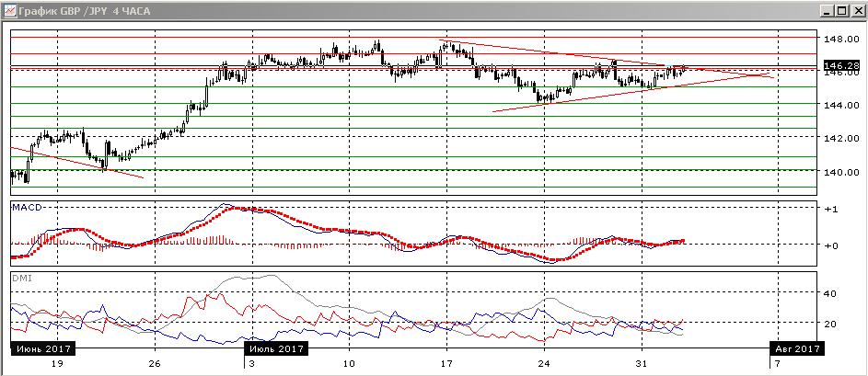Minimize the GBP/JPY chart window
This screenshot has width=868, height=376.
pyautogui.click(x=827, y=10)
